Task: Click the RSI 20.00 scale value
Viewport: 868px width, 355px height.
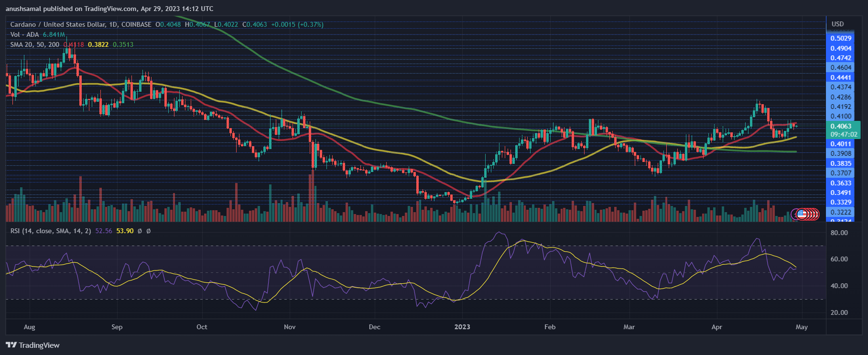Action: pyautogui.click(x=839, y=312)
